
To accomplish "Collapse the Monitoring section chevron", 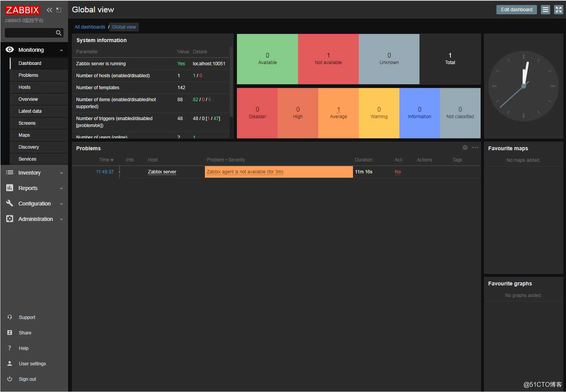I will (61, 50).
